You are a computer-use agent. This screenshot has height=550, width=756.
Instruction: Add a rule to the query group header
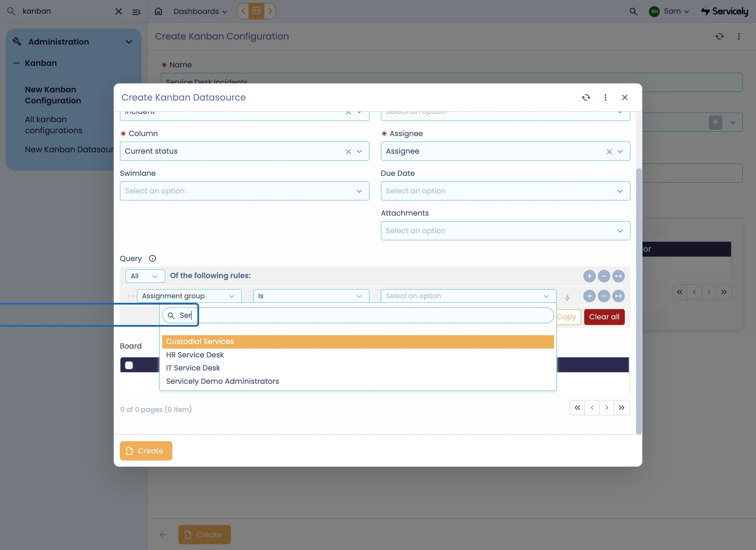point(589,276)
